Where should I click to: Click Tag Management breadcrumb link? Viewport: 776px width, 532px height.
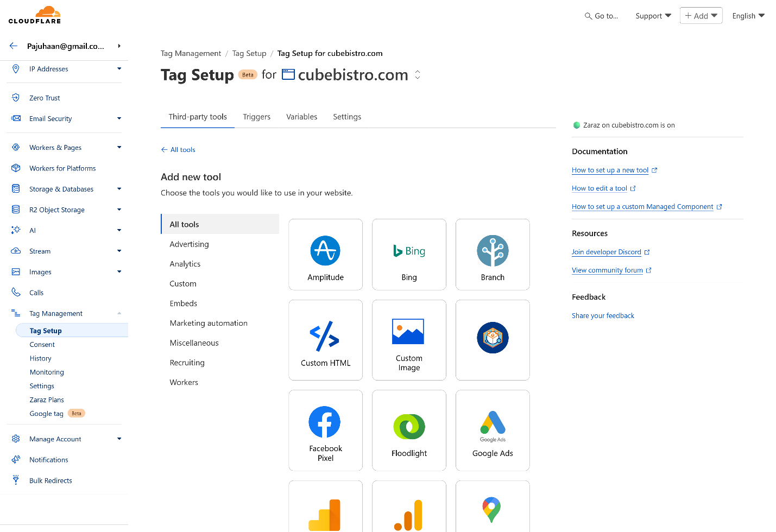click(x=191, y=53)
